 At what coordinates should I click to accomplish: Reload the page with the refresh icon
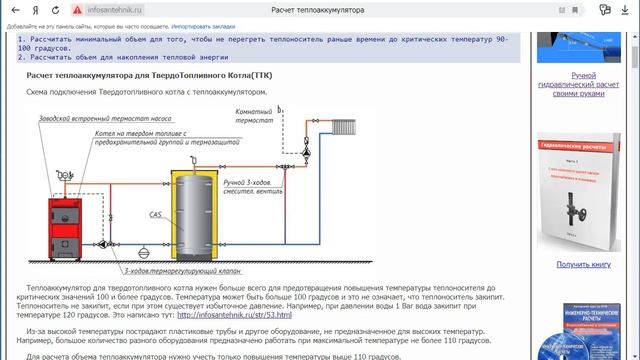[x=56, y=10]
